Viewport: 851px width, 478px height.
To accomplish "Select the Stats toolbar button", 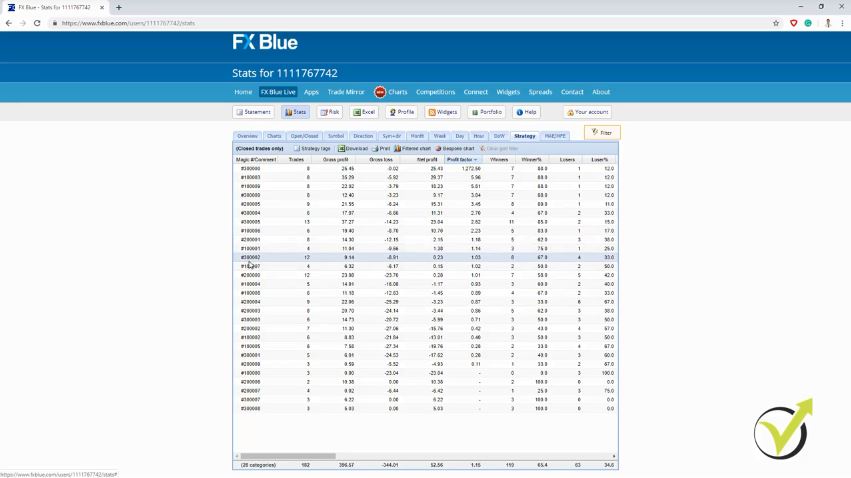I will tap(295, 112).
